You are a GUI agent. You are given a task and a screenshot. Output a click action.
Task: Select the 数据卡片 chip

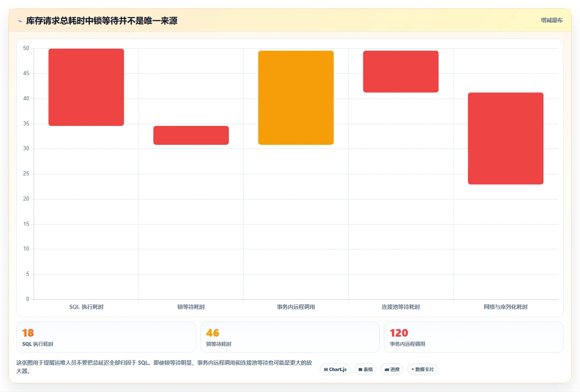coord(422,369)
